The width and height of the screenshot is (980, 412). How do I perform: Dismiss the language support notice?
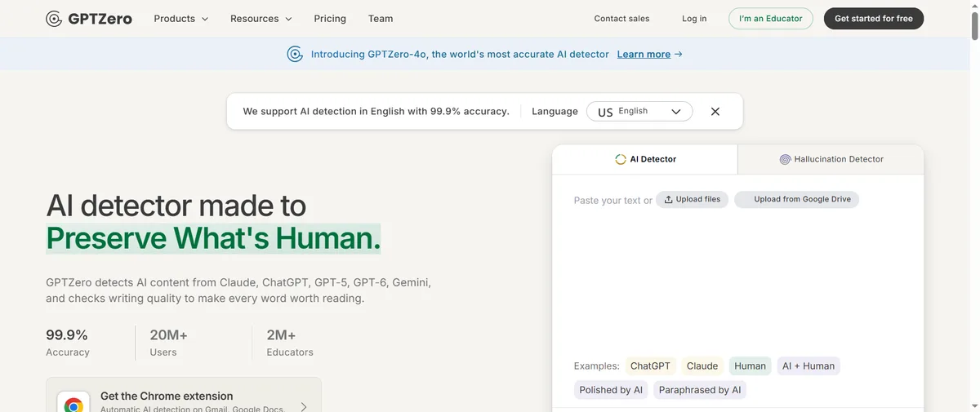[x=715, y=112]
